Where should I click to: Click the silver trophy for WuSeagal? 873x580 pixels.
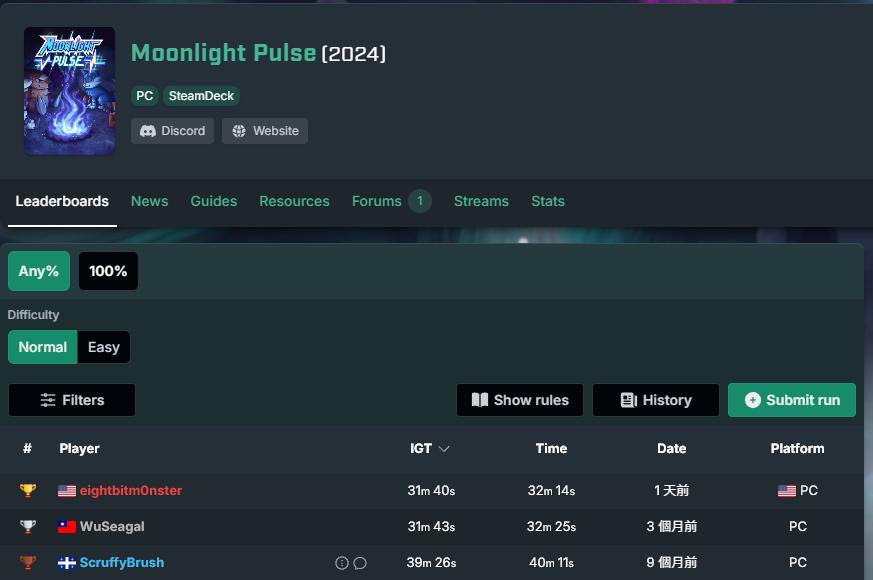pos(28,527)
